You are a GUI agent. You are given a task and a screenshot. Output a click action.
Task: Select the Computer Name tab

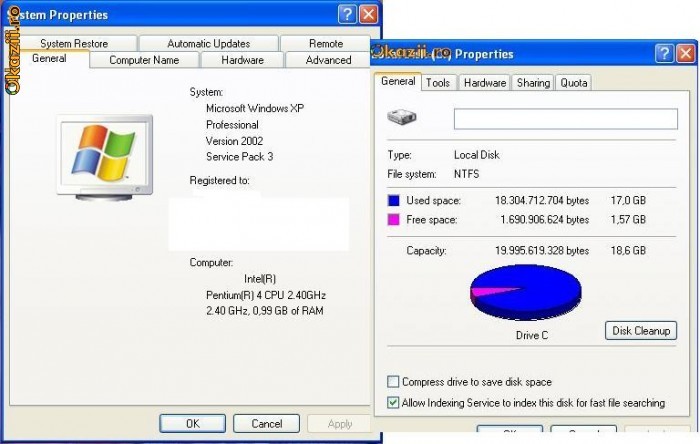click(x=144, y=60)
